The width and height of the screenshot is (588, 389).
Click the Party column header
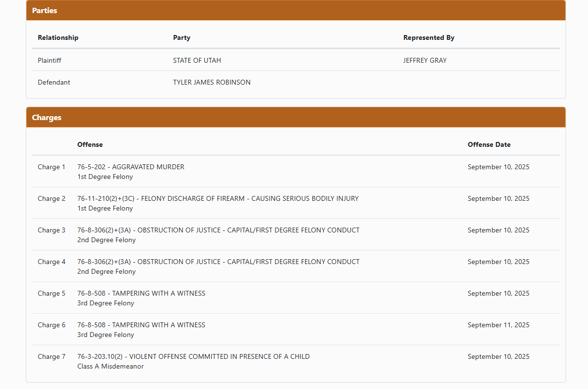pyautogui.click(x=182, y=37)
